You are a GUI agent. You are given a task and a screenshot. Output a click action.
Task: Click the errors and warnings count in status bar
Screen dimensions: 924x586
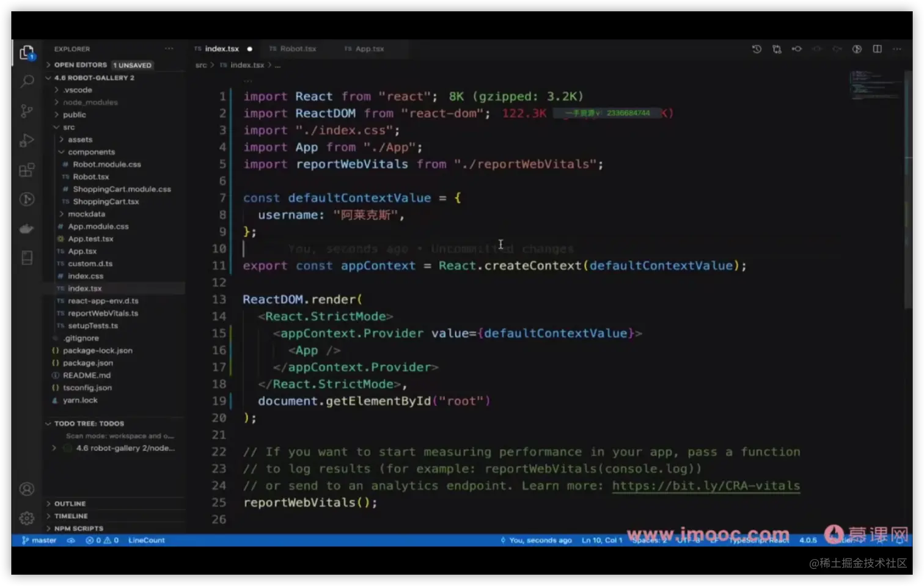click(x=102, y=540)
